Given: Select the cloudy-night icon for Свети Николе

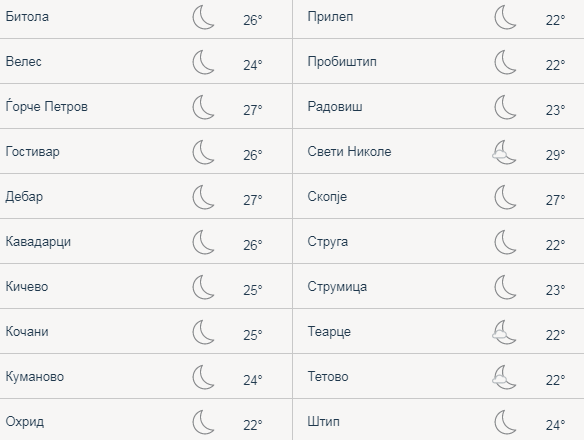Looking at the screenshot, I should [504, 152].
